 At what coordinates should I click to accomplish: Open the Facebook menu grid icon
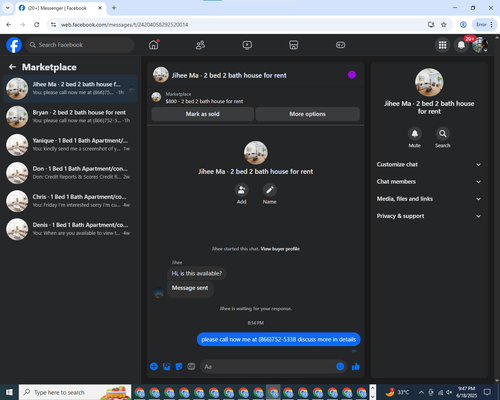pos(442,45)
